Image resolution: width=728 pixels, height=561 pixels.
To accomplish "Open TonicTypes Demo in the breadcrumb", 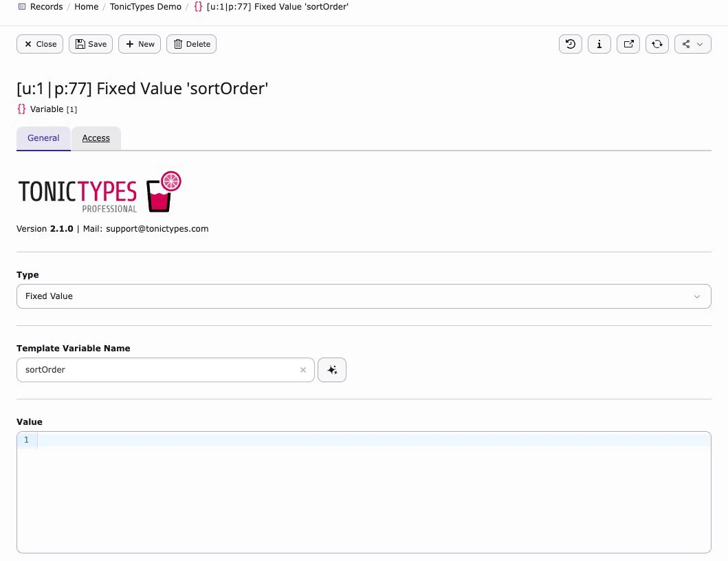I will click(146, 6).
